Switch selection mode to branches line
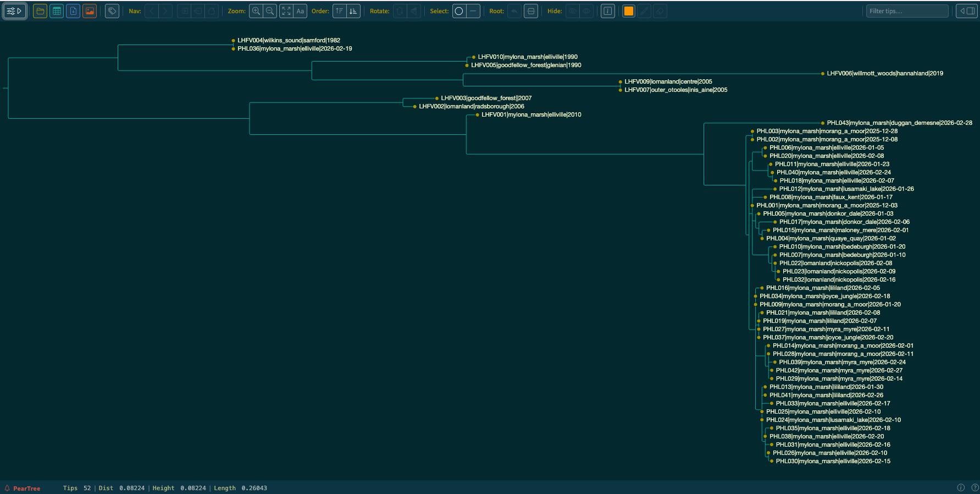The image size is (980, 494). click(x=473, y=11)
